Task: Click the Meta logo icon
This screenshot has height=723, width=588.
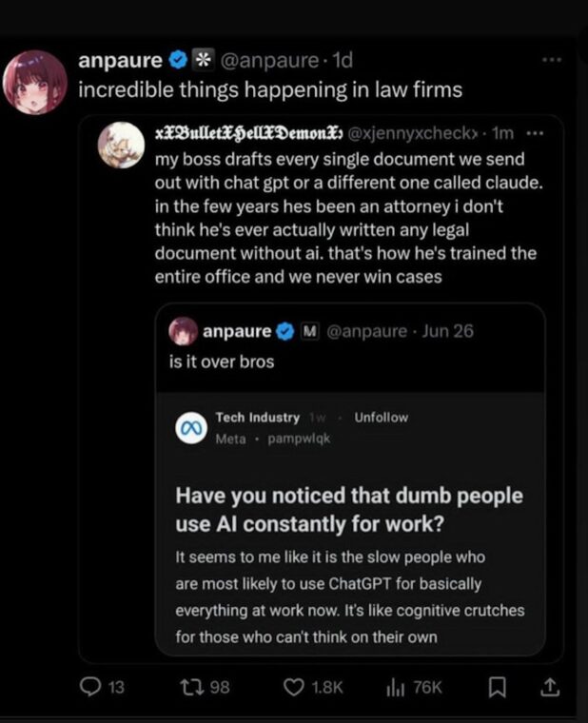Action: 189,428
